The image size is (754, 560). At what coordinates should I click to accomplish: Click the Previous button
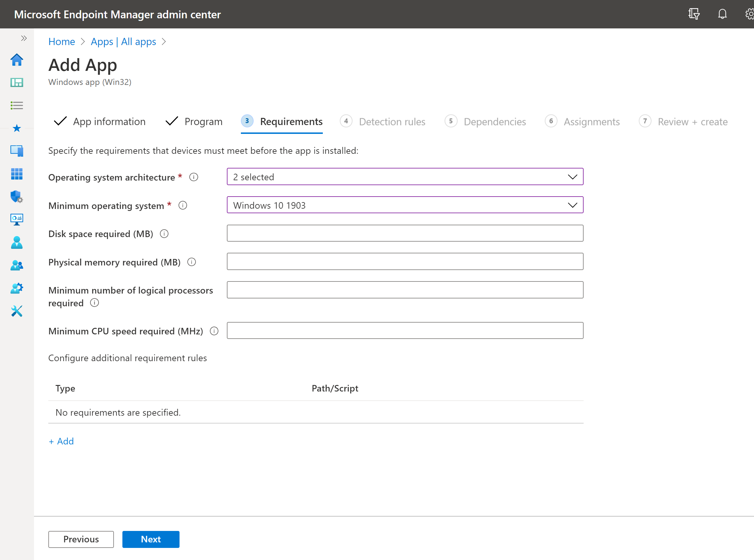tap(81, 539)
